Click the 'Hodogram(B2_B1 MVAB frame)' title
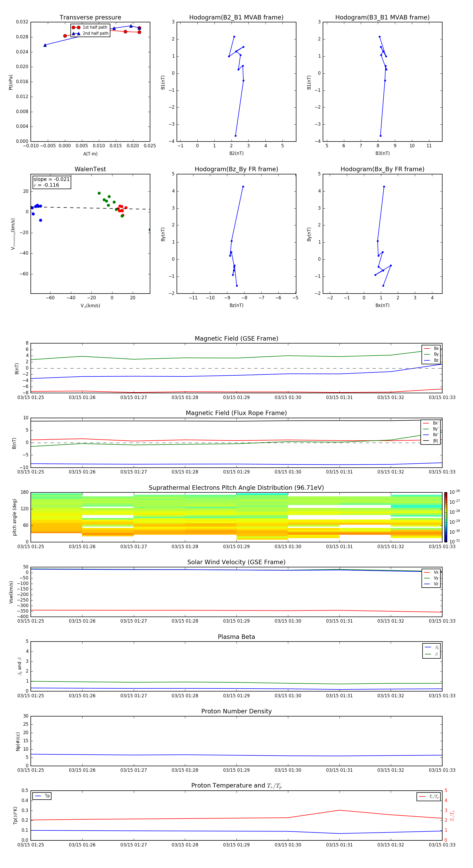 point(236,18)
